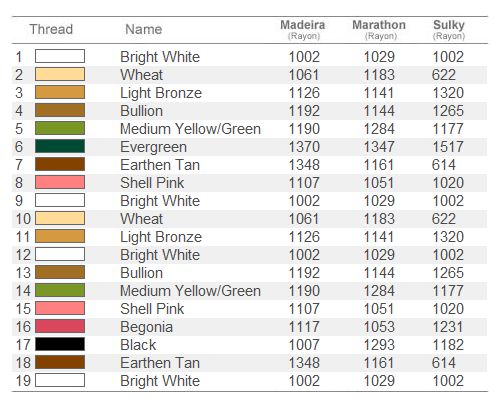Click the Begonia thread name text
This screenshot has height=402, width=500.
tap(146, 327)
